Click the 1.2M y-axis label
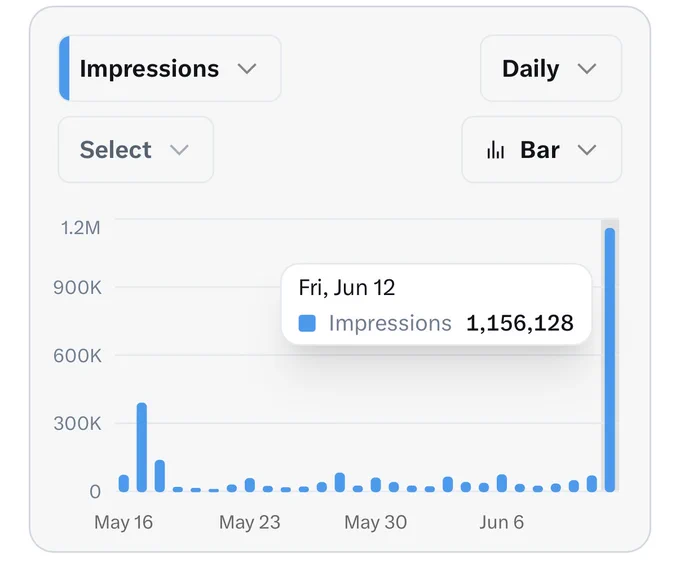Image resolution: width=680 pixels, height=572 pixels. click(x=81, y=228)
